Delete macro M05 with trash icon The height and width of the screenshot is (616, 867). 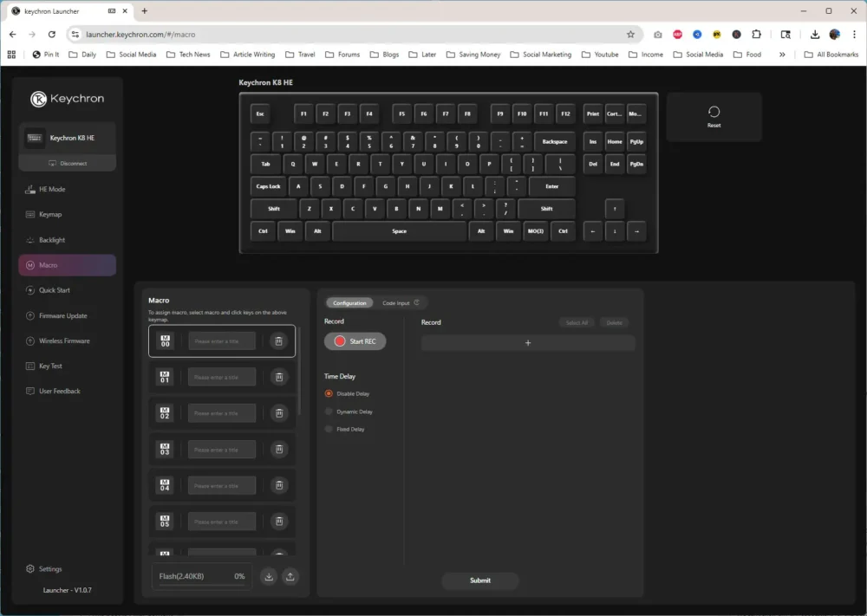tap(278, 522)
